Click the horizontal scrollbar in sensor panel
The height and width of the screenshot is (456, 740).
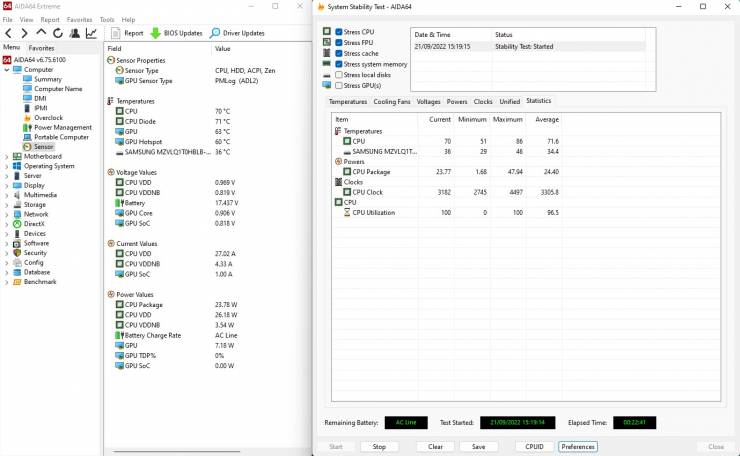[x=177, y=452]
